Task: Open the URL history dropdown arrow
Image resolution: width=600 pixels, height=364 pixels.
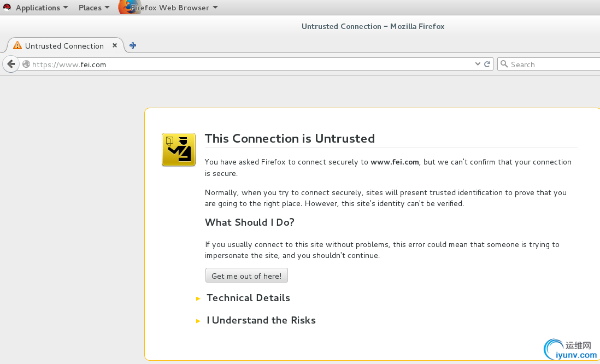Action: (478, 64)
